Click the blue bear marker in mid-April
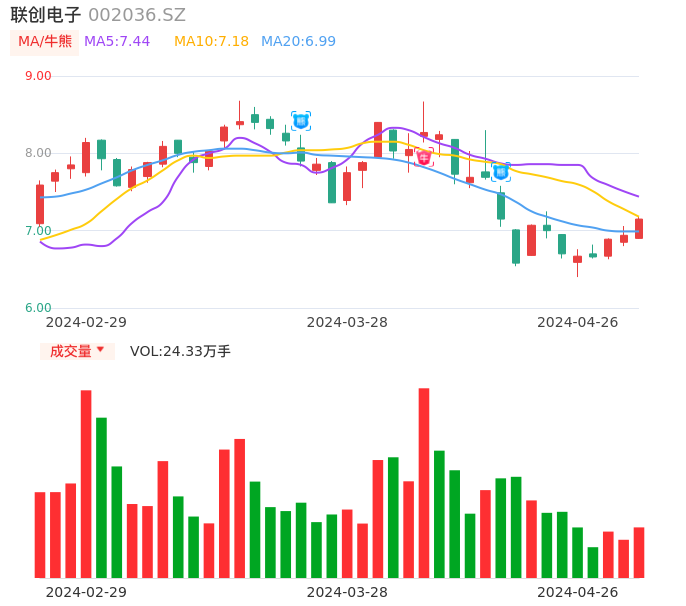 (501, 172)
